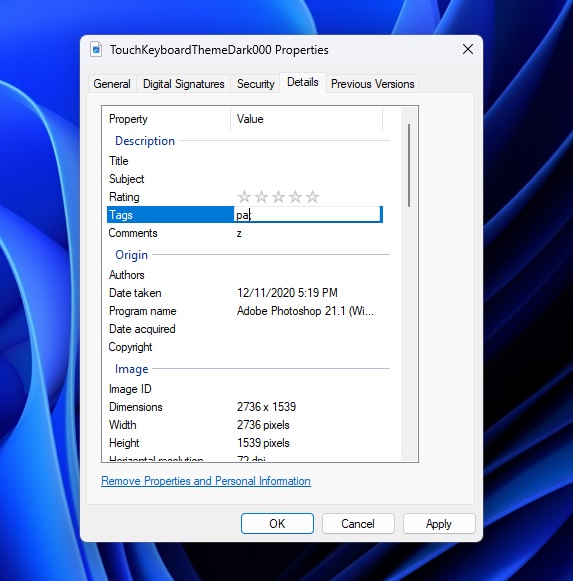The height and width of the screenshot is (581, 573).
Task: Select the Program name property label
Action: (142, 311)
